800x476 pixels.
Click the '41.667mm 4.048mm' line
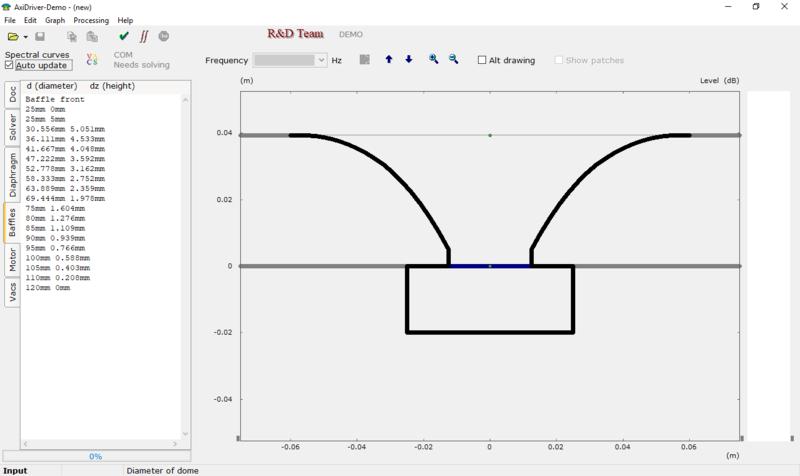point(65,149)
